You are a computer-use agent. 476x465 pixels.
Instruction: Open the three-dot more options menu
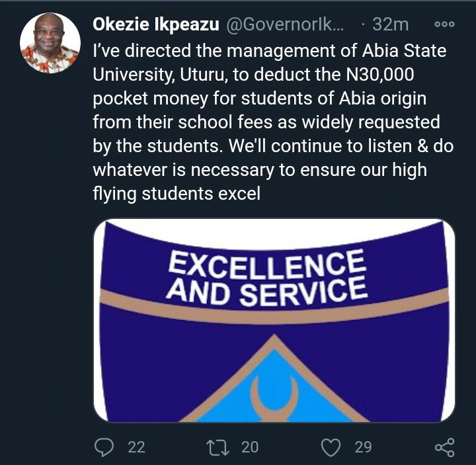tap(444, 25)
